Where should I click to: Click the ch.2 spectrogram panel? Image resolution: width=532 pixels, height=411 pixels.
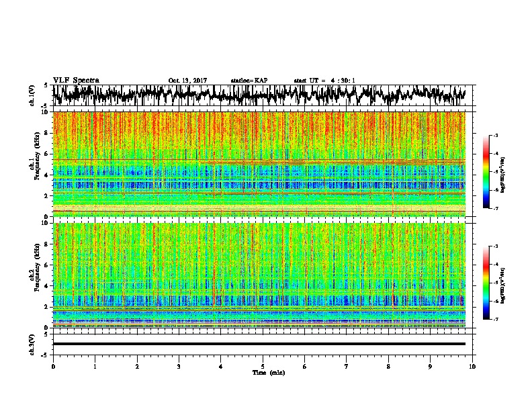pyautogui.click(x=259, y=275)
